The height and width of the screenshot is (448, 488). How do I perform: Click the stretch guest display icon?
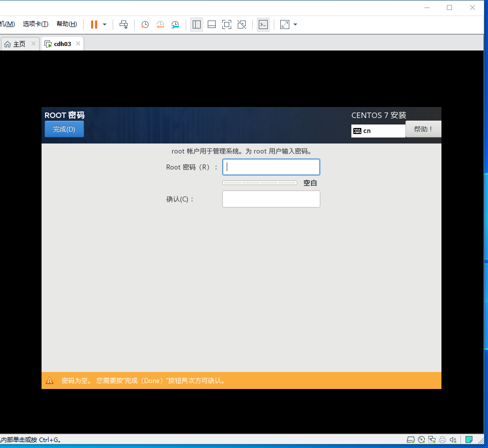pos(285,24)
